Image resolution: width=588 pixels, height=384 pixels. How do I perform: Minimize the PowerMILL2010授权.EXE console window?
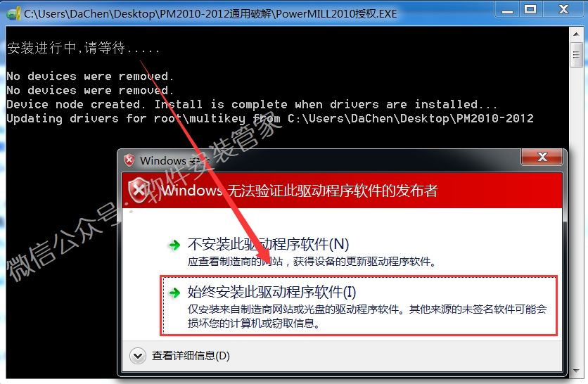click(x=507, y=10)
